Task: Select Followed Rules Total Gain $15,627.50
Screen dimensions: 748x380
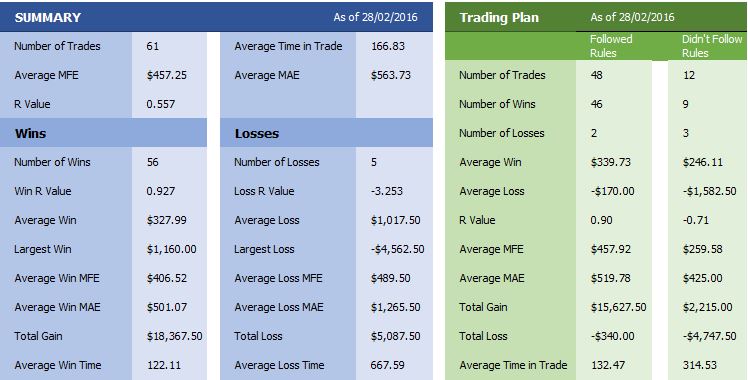Action: 618,308
